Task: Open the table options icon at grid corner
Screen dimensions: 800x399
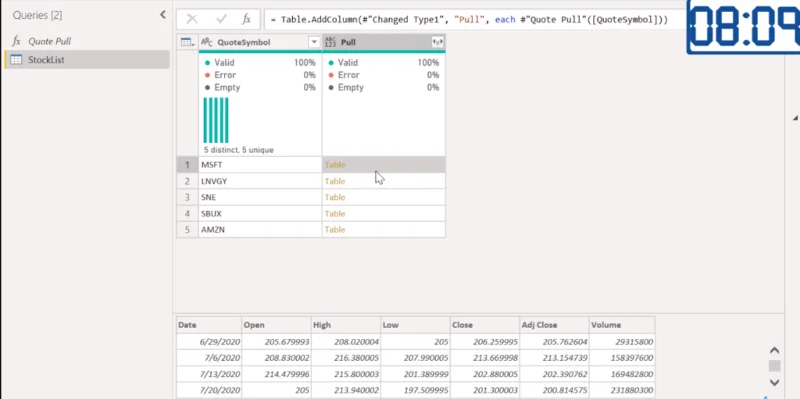Action: (x=188, y=42)
